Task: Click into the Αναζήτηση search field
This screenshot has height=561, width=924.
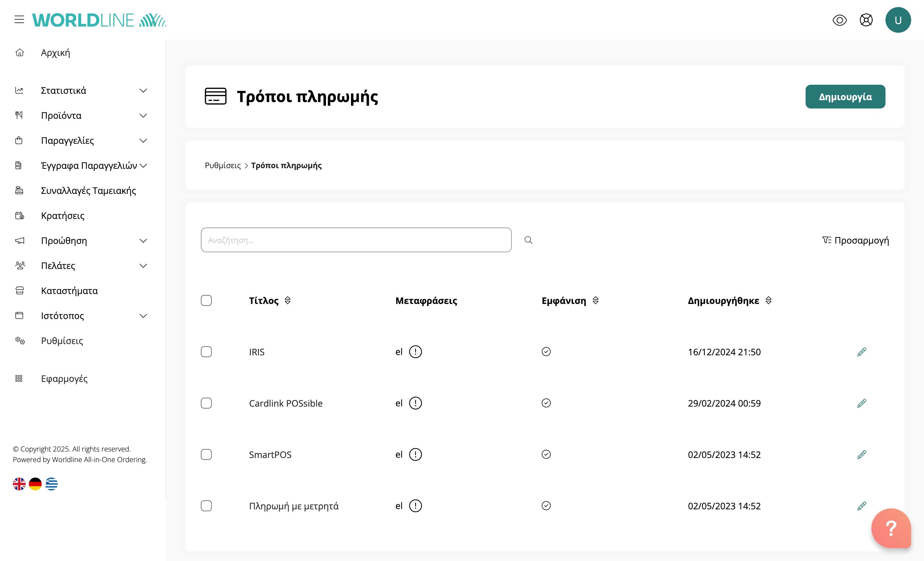Action: point(355,240)
